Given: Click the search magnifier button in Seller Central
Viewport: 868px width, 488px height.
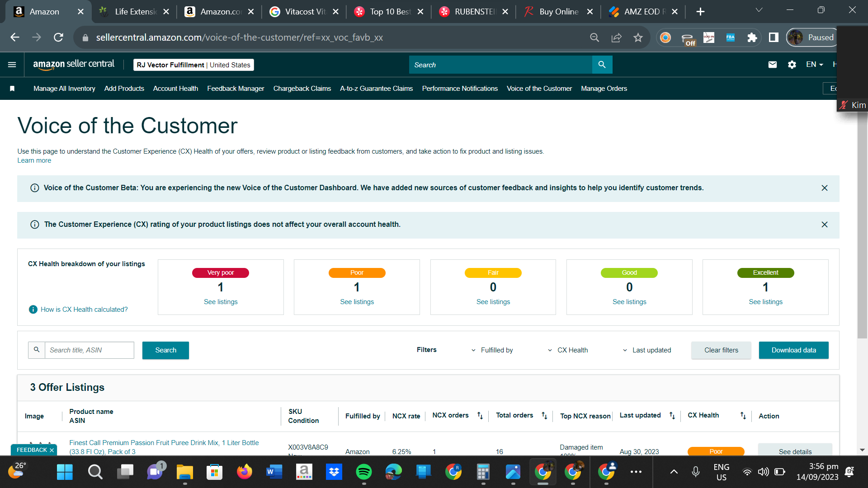Looking at the screenshot, I should (602, 65).
